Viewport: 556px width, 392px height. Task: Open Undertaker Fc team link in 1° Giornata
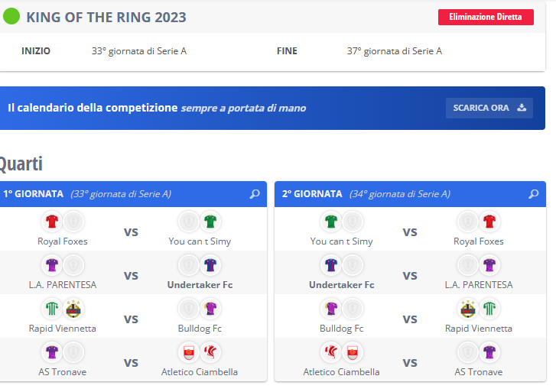[200, 285]
